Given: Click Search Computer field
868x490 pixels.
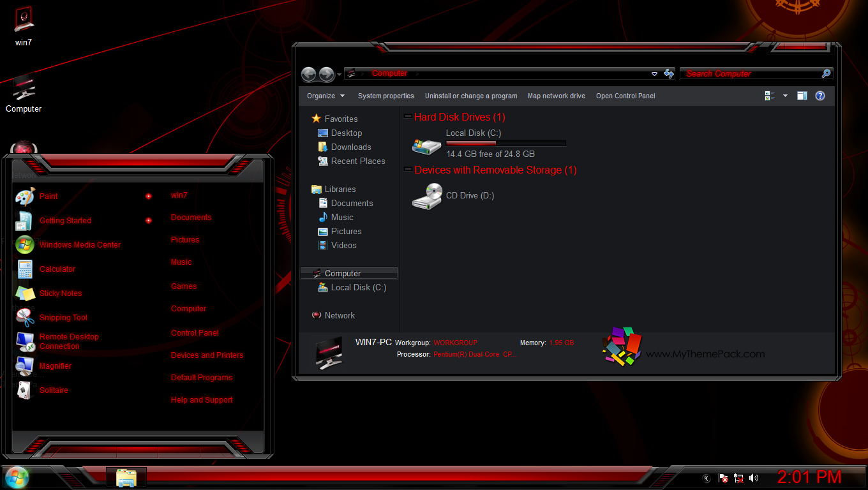Looking at the screenshot, I should pyautogui.click(x=750, y=73).
